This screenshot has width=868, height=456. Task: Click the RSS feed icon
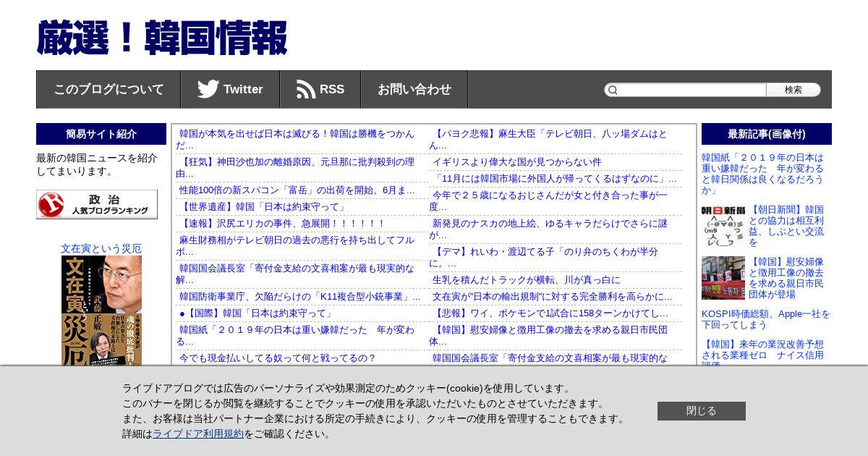tap(306, 89)
